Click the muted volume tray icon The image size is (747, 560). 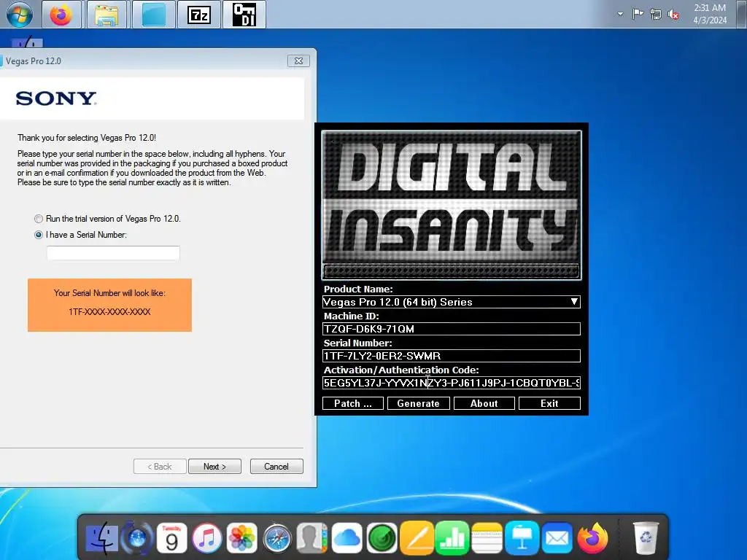pyautogui.click(x=673, y=15)
